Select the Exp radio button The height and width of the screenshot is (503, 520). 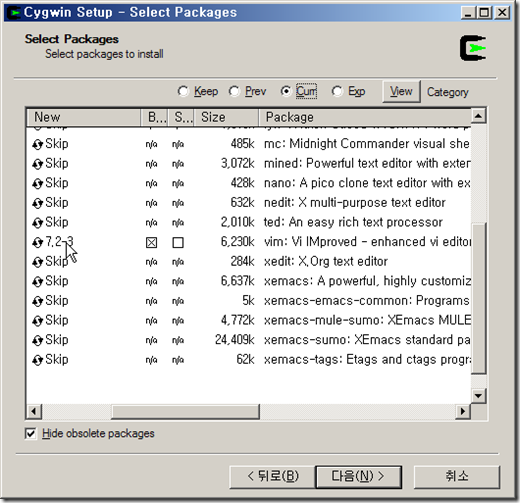pos(337,91)
